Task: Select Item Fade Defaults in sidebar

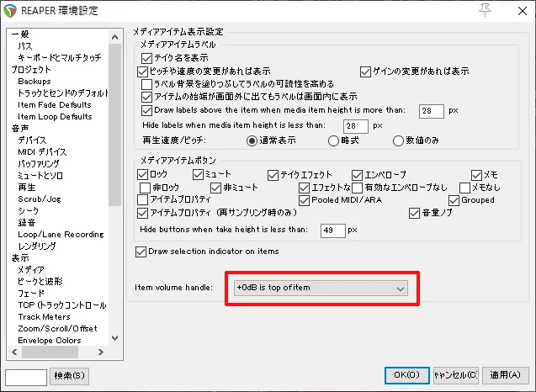Action: point(55,104)
